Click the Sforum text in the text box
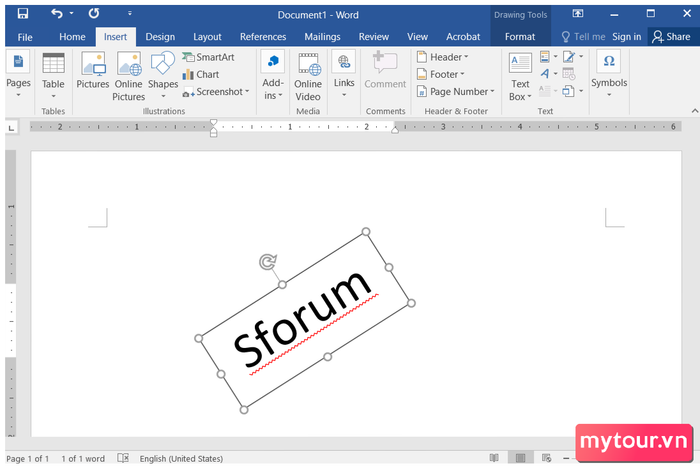700x471 pixels. (302, 319)
